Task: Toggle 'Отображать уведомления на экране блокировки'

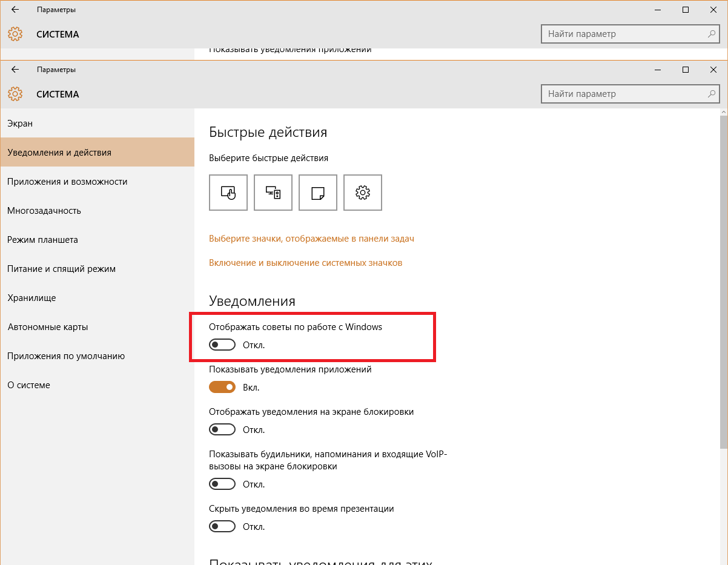Action: (x=222, y=430)
